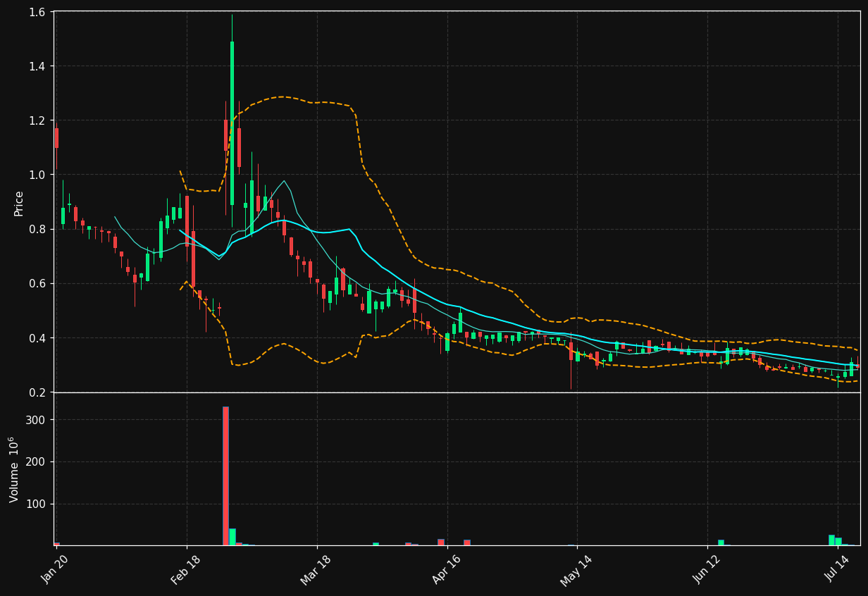Screen dimensions: 868x596
Task: Click the 300 volume axis tick label
Action: tap(36, 420)
